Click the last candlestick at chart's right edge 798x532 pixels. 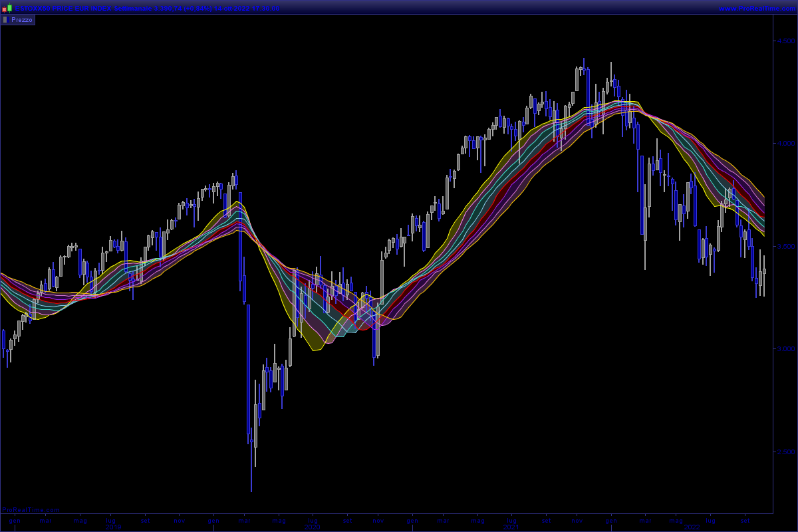tap(764, 271)
